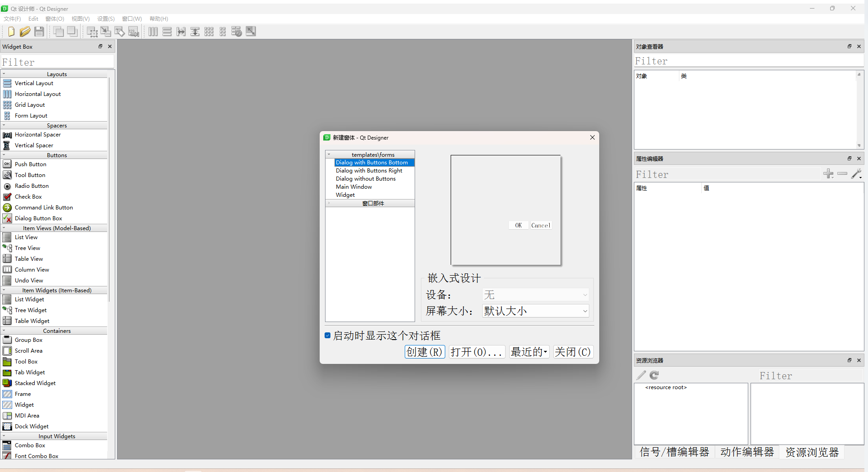Select Dialog without Buttons template
Screen dimensions: 868x472
pyautogui.click(x=366, y=179)
